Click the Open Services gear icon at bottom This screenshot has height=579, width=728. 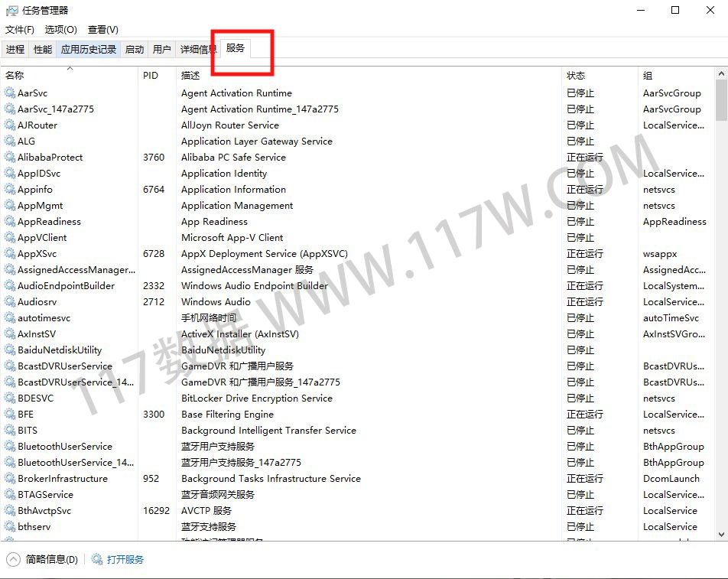click(x=97, y=559)
